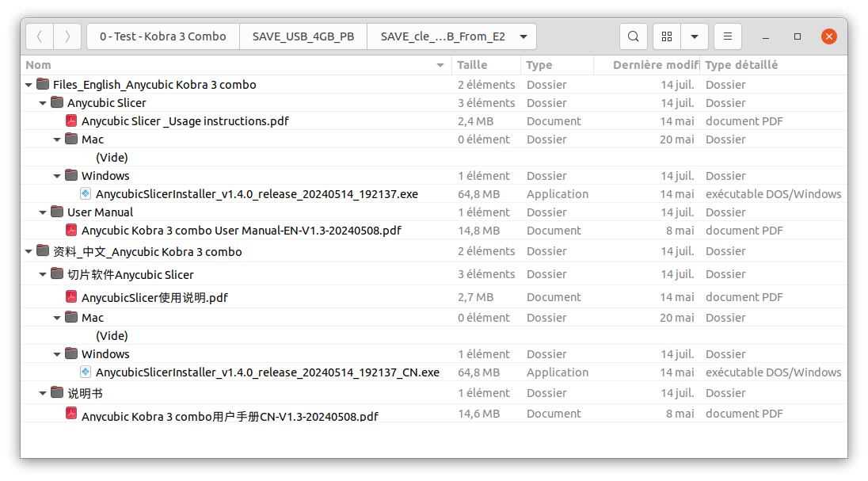The width and height of the screenshot is (868, 481).
Task: Open the path bar dropdown arrow
Action: [x=523, y=36]
